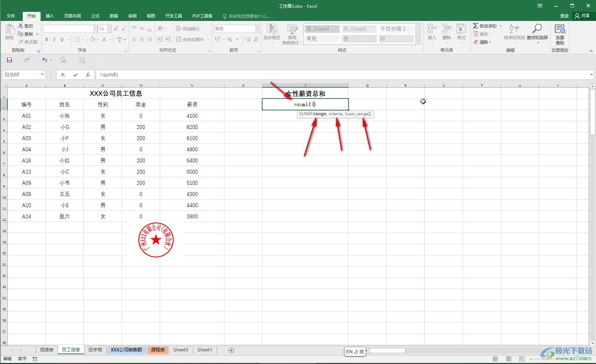
Task: Click into the formula bar input
Action: (343, 75)
